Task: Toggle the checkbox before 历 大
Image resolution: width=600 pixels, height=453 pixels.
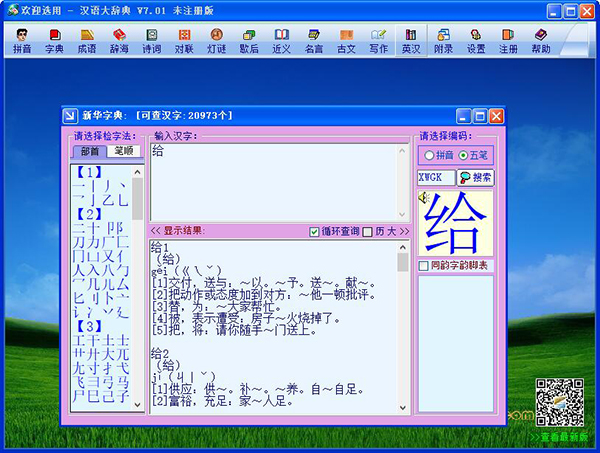Action: [367, 232]
